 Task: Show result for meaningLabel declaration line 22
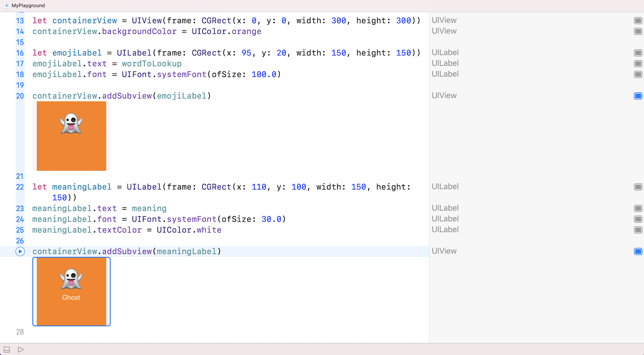(638, 187)
